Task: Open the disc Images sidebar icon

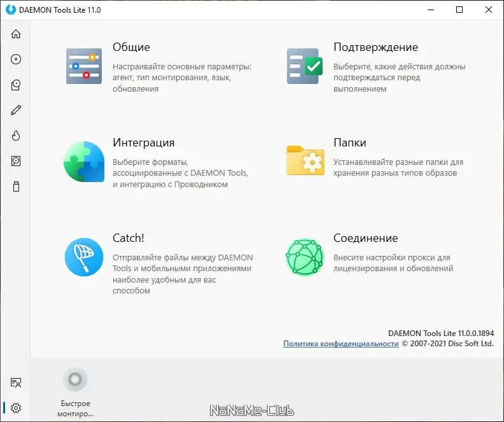Action: pos(16,59)
